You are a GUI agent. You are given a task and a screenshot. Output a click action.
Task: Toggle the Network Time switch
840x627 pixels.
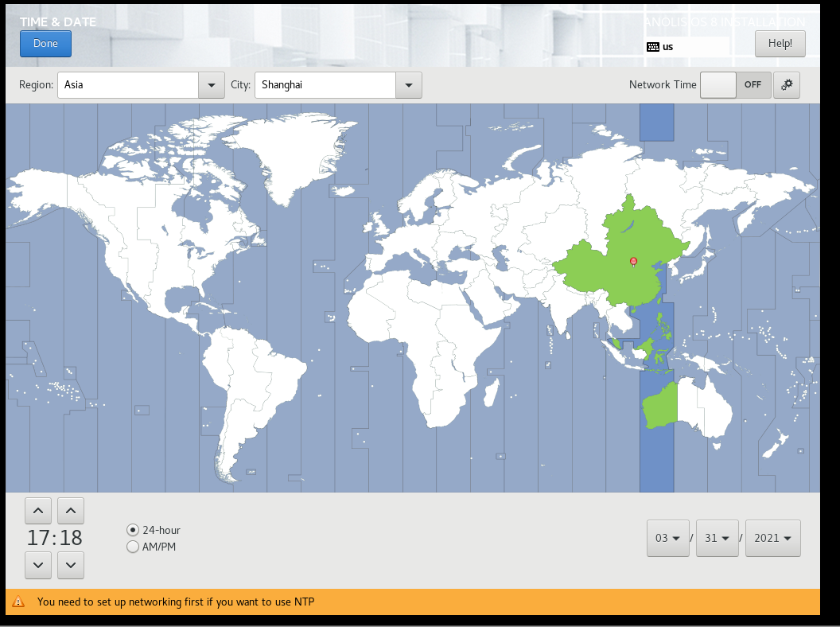735,85
